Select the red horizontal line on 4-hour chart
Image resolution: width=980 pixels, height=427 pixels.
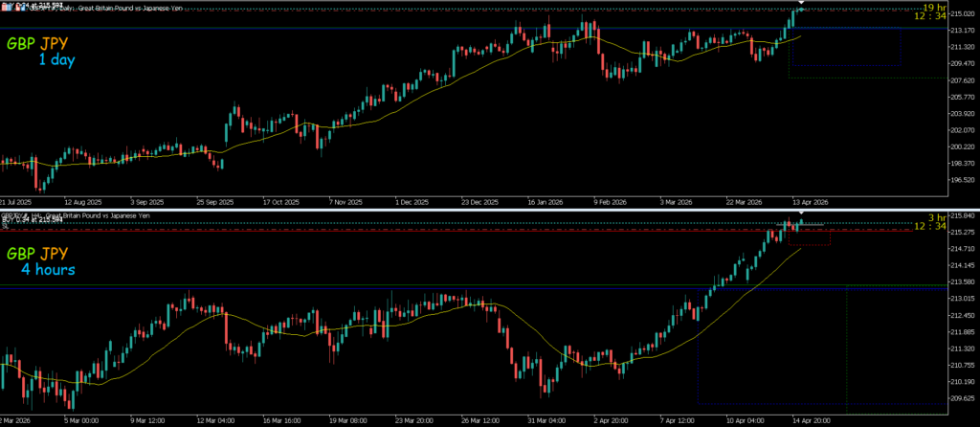coord(383,230)
